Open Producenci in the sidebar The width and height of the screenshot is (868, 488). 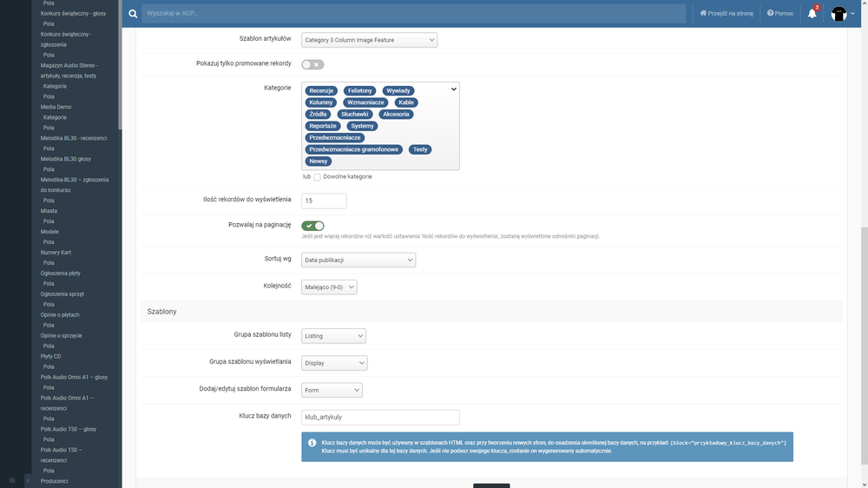[x=54, y=480]
